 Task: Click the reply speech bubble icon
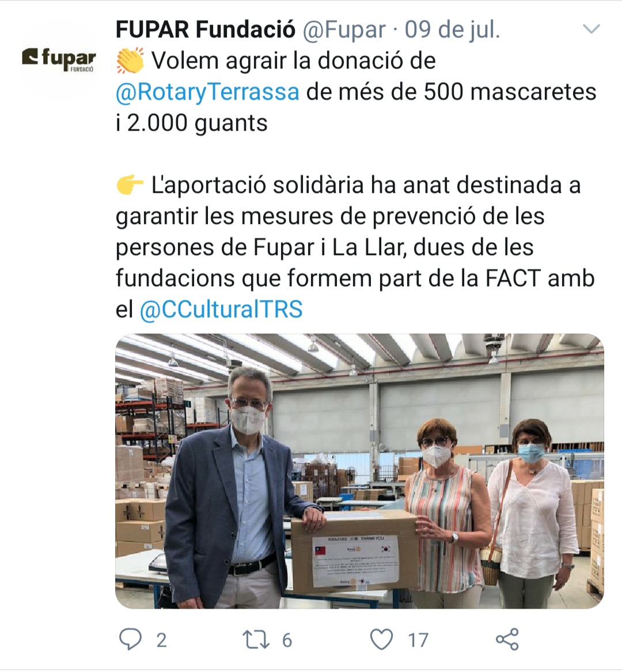click(x=130, y=639)
